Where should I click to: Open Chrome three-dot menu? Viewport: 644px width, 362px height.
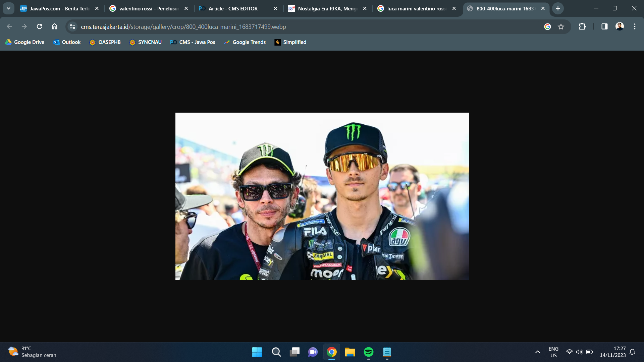(x=635, y=26)
